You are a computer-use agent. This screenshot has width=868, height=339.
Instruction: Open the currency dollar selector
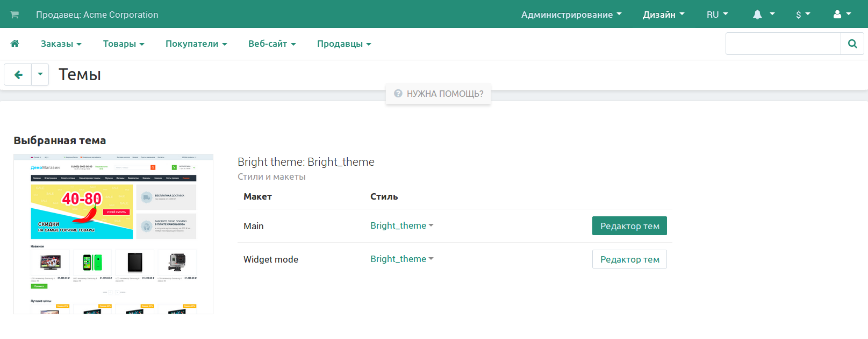[802, 15]
